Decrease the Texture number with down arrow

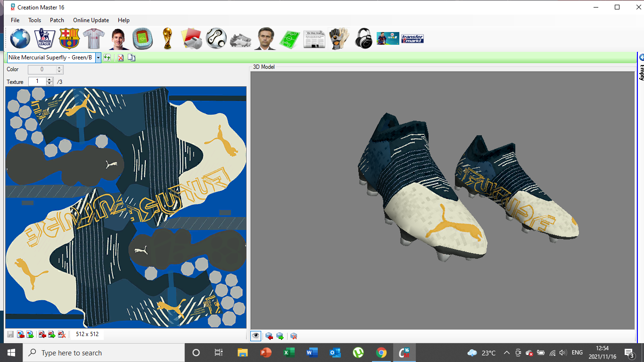[x=50, y=84]
